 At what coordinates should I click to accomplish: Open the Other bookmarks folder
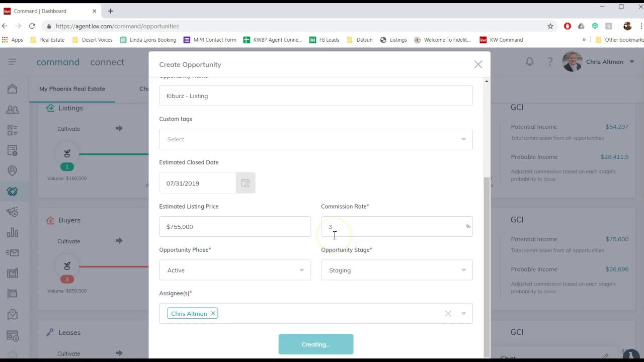[x=619, y=40]
